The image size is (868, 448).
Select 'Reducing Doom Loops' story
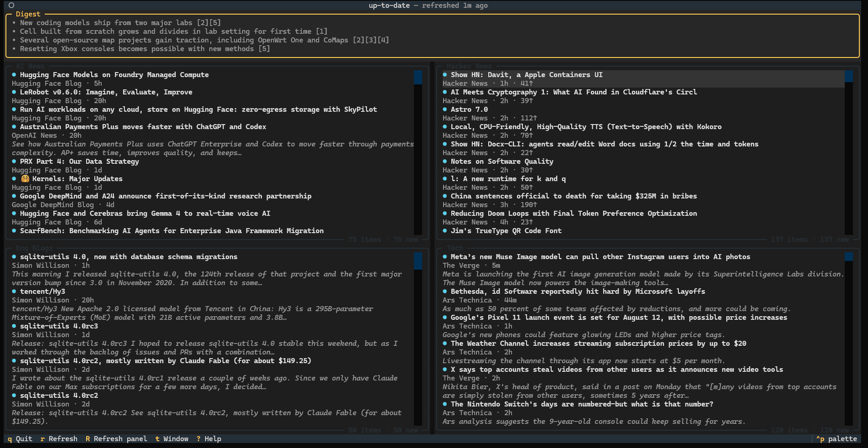(573, 214)
